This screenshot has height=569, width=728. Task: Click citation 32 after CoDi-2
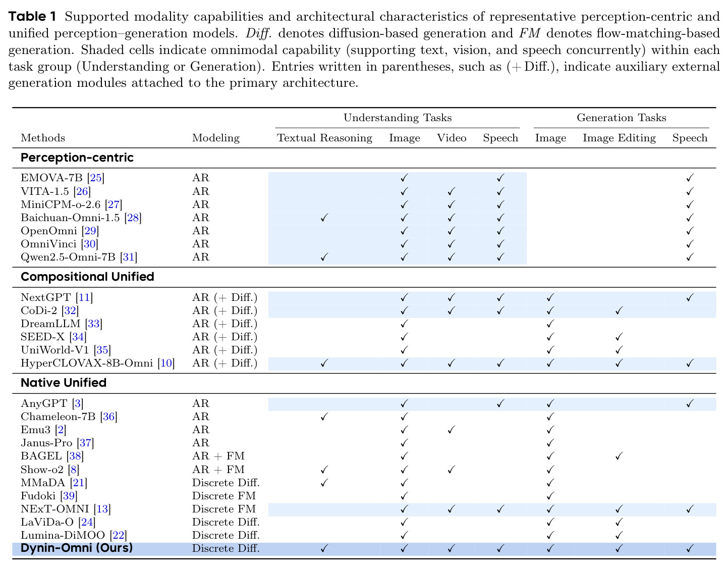70,311
